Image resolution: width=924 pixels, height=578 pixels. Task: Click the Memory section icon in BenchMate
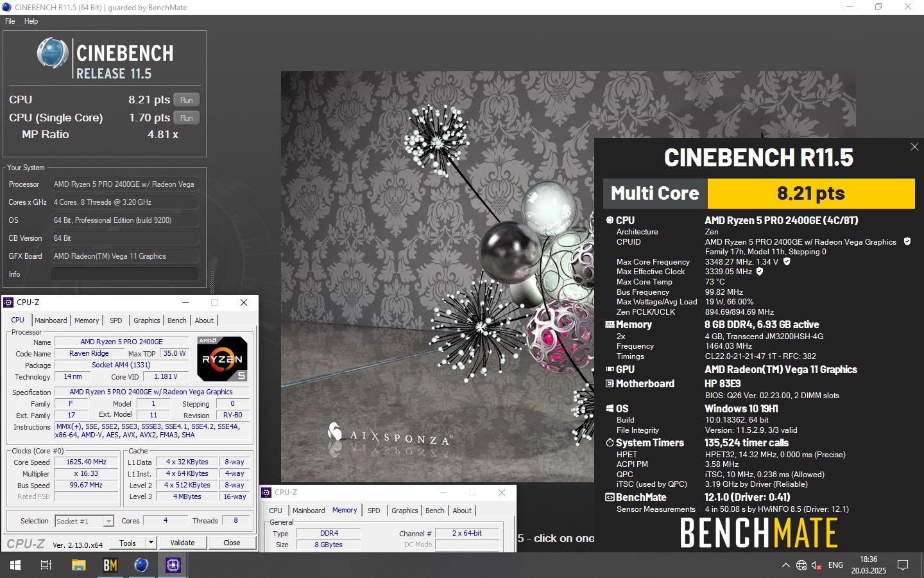pyautogui.click(x=610, y=325)
